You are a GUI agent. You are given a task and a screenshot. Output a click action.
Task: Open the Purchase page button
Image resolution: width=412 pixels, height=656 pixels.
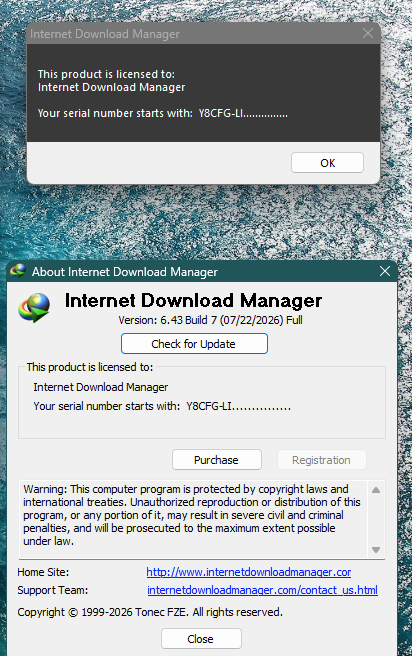point(217,460)
